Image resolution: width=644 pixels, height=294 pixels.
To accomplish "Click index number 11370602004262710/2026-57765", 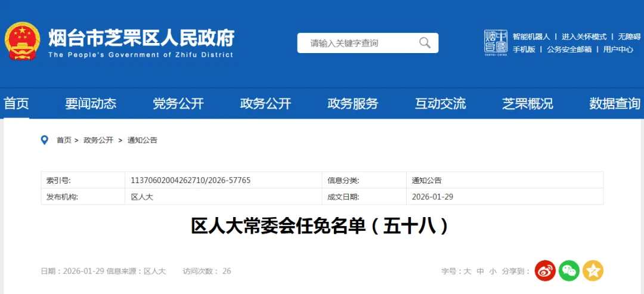I will pyautogui.click(x=191, y=180).
